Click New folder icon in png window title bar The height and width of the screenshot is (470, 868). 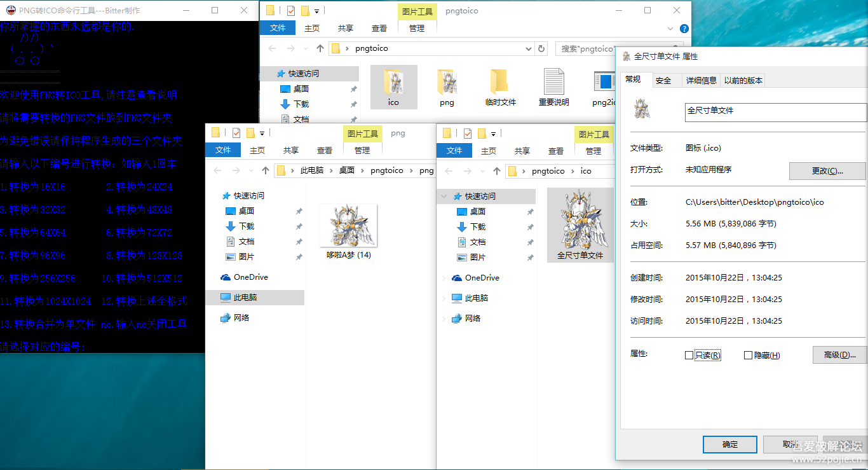(250, 133)
